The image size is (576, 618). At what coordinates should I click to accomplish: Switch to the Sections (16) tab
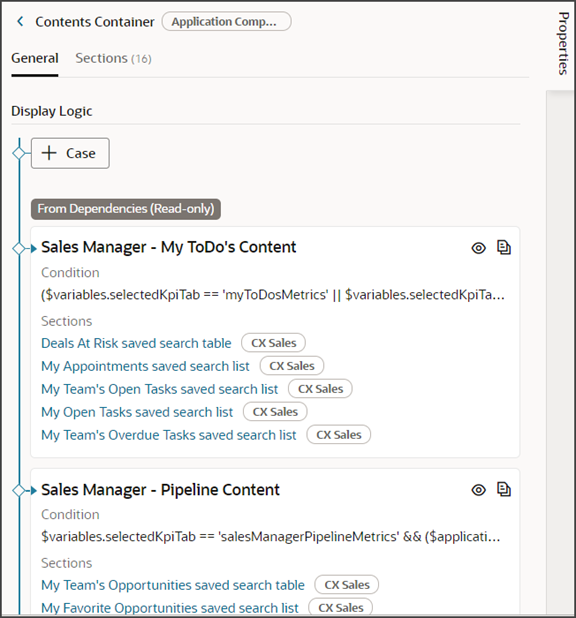pos(113,58)
